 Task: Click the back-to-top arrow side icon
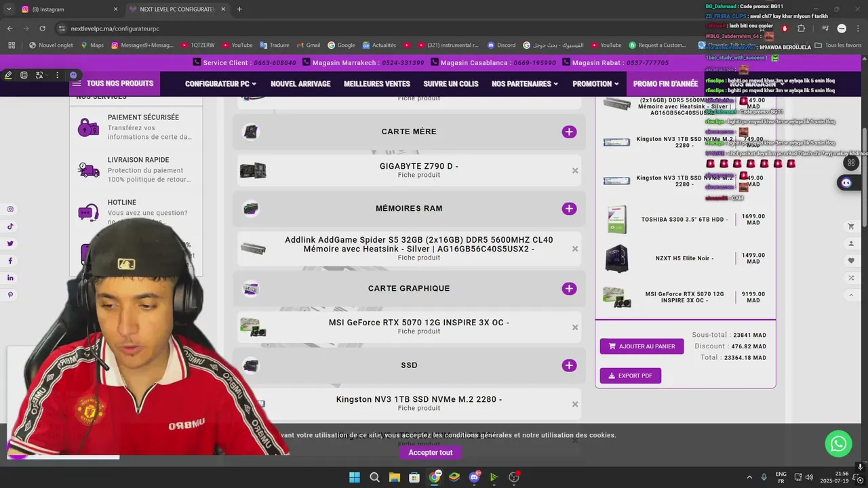pyautogui.click(x=851, y=295)
